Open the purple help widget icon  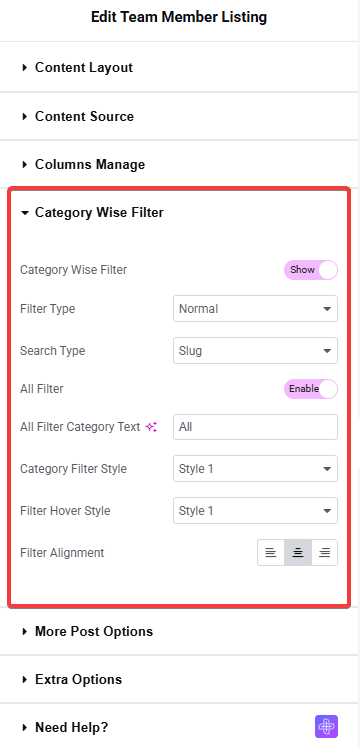tap(327, 727)
